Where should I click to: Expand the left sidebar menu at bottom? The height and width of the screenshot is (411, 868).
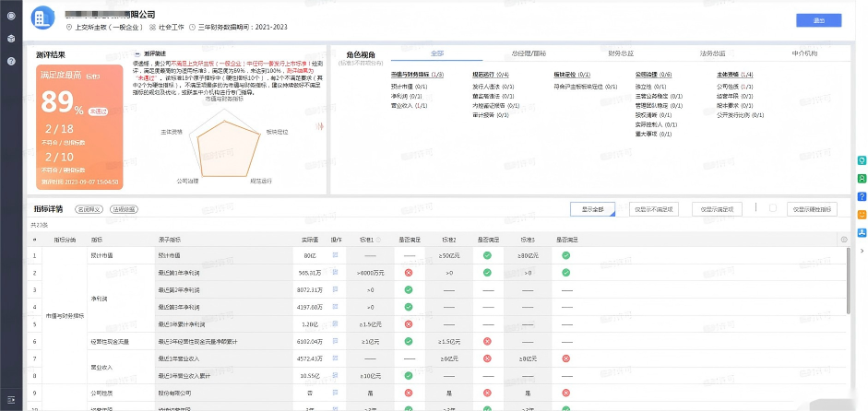(x=10, y=401)
